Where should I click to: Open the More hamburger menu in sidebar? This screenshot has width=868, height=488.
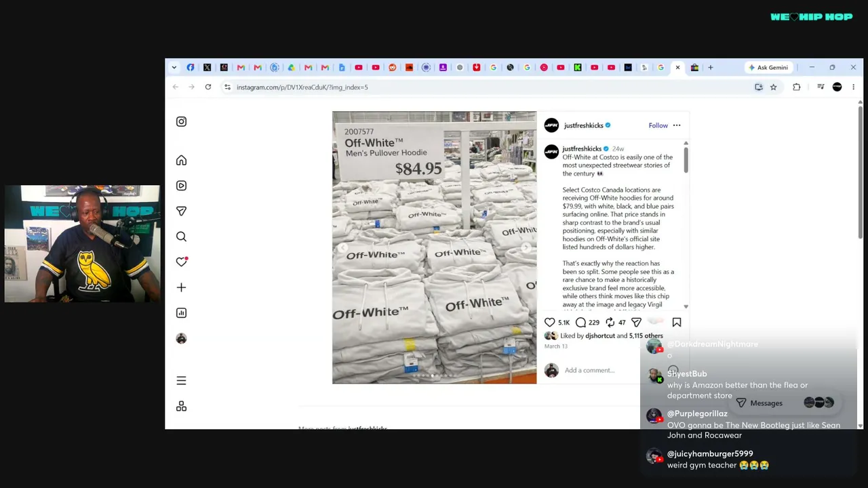click(181, 381)
